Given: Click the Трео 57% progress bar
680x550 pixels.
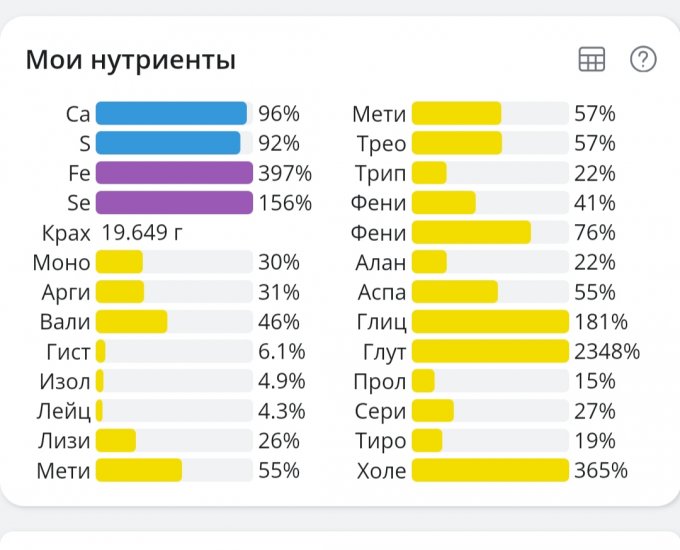Looking at the screenshot, I should click(x=490, y=144).
